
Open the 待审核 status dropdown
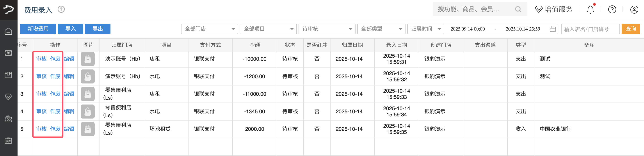pyautogui.click(x=327, y=29)
